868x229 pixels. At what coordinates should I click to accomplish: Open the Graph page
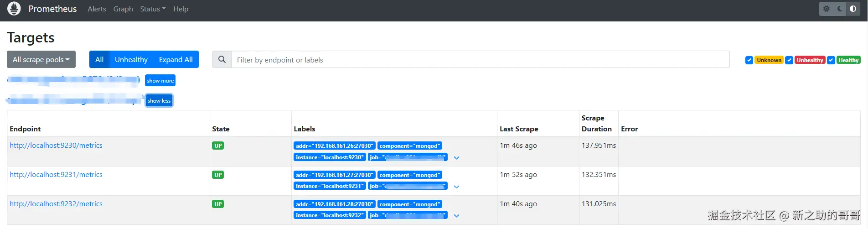(x=123, y=9)
